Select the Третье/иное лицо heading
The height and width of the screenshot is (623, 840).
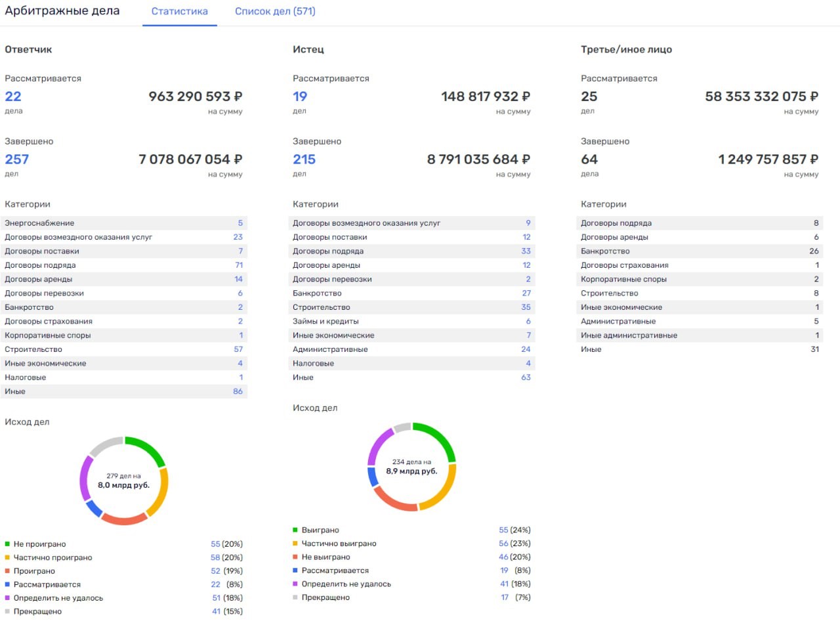pyautogui.click(x=627, y=50)
